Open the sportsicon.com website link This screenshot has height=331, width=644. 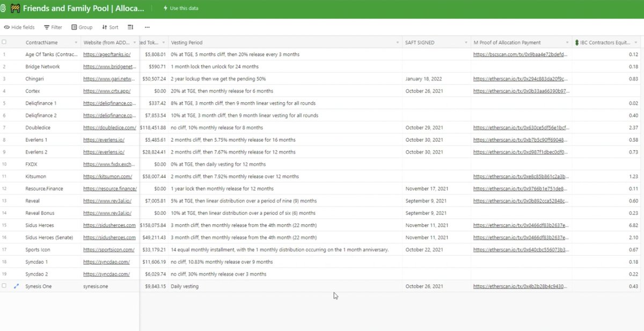109,250
